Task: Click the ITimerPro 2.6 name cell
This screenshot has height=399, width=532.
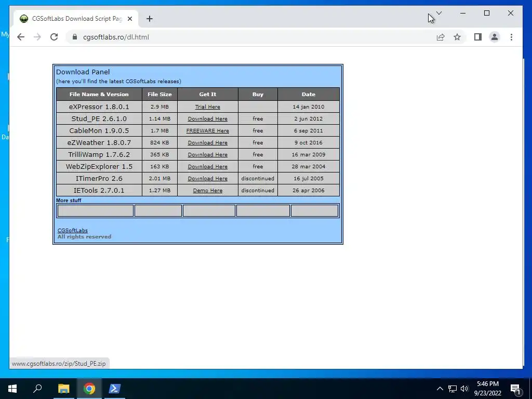Action: coord(99,178)
